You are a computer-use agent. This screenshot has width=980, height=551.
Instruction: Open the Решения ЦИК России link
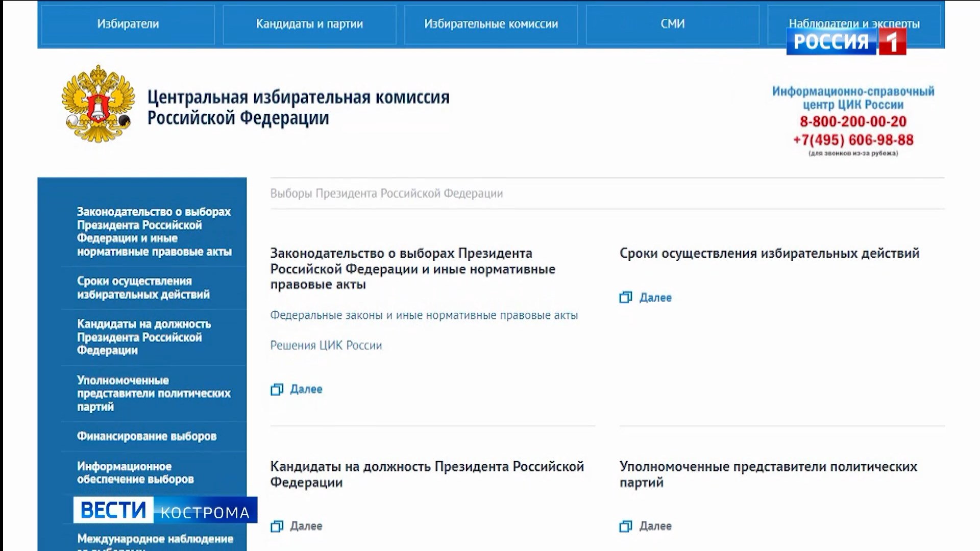326,345
